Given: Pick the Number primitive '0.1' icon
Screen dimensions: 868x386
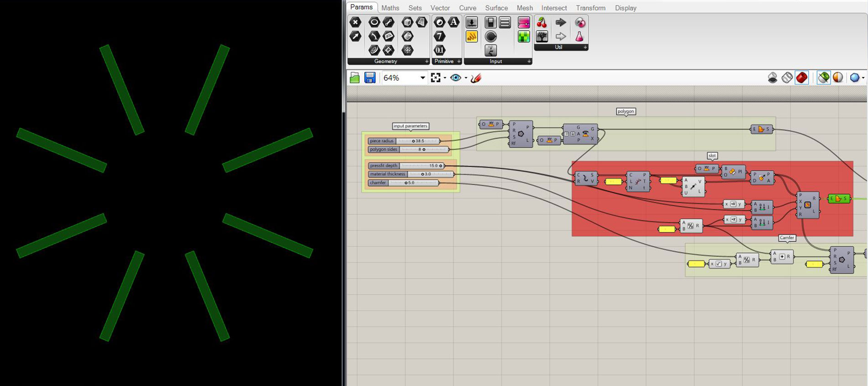Looking at the screenshot, I should [439, 50].
